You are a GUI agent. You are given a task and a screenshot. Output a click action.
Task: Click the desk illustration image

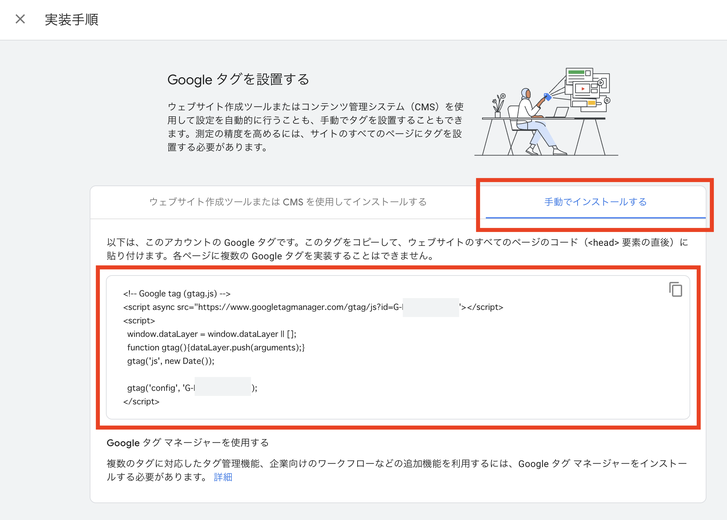pyautogui.click(x=546, y=112)
